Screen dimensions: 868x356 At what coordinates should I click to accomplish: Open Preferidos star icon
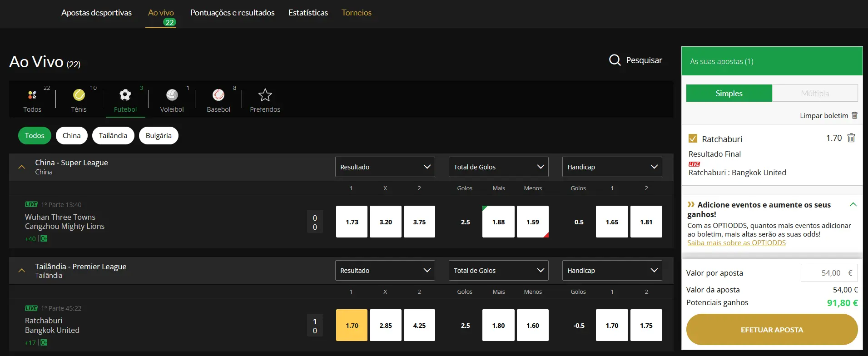[265, 95]
